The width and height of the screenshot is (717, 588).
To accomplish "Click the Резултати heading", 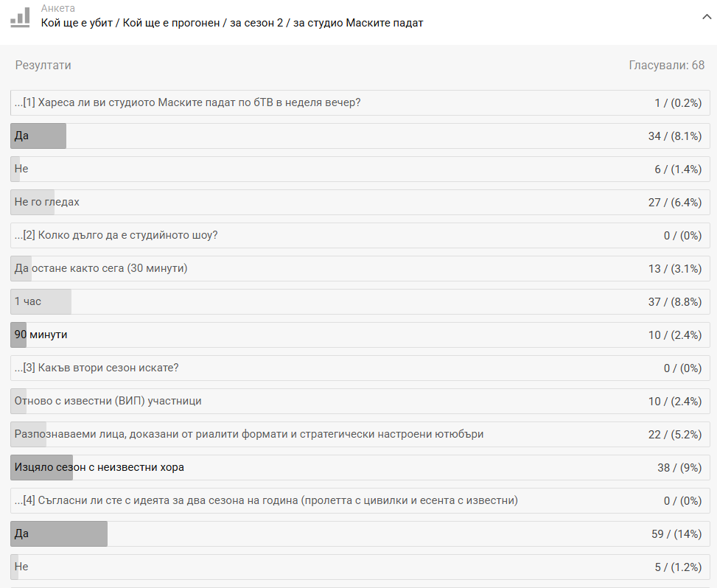I will coord(43,66).
